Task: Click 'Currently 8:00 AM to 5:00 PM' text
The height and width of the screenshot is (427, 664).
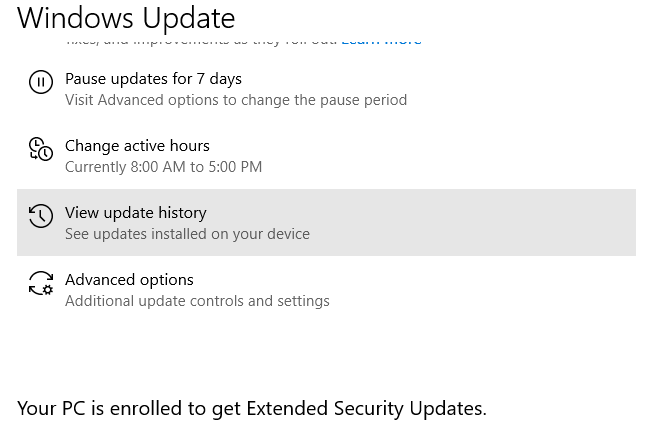Action: [163, 167]
